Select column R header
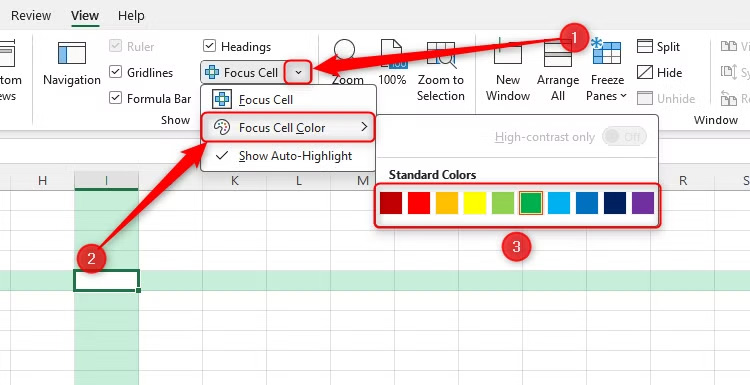 click(x=683, y=180)
